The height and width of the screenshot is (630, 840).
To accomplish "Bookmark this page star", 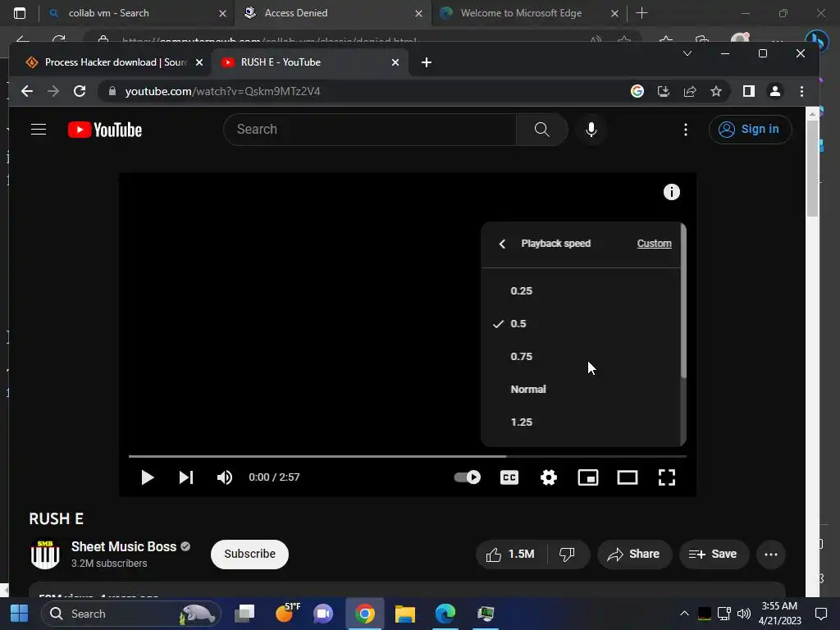I will (715, 91).
